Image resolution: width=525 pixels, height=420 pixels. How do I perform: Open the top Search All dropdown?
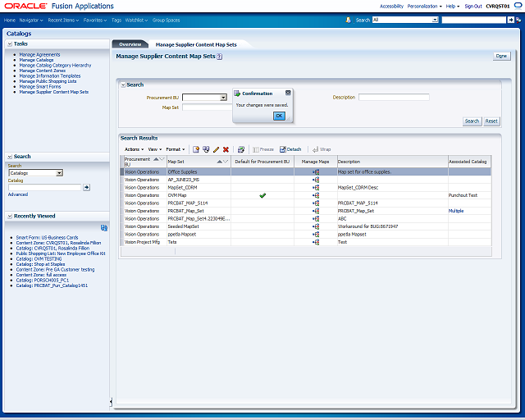435,20
